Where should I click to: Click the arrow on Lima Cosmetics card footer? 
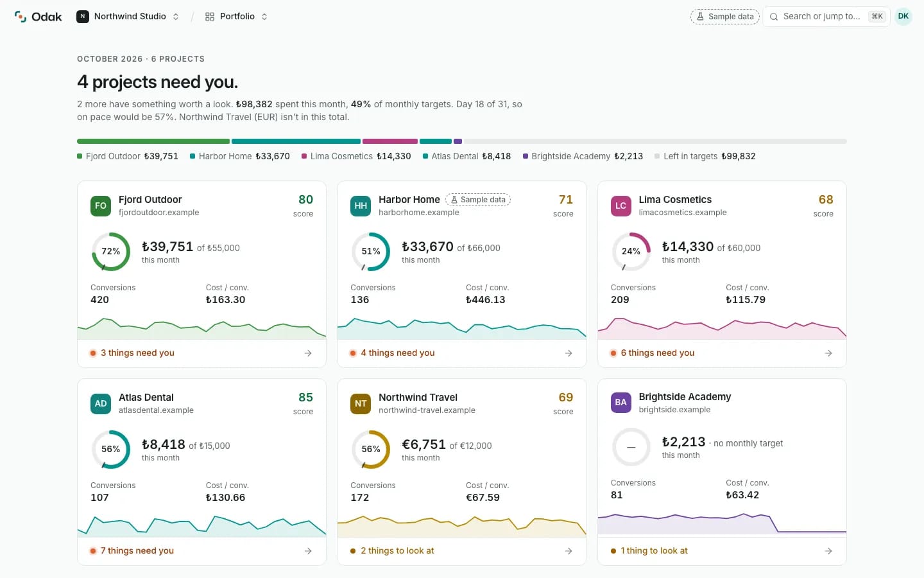[828, 353]
